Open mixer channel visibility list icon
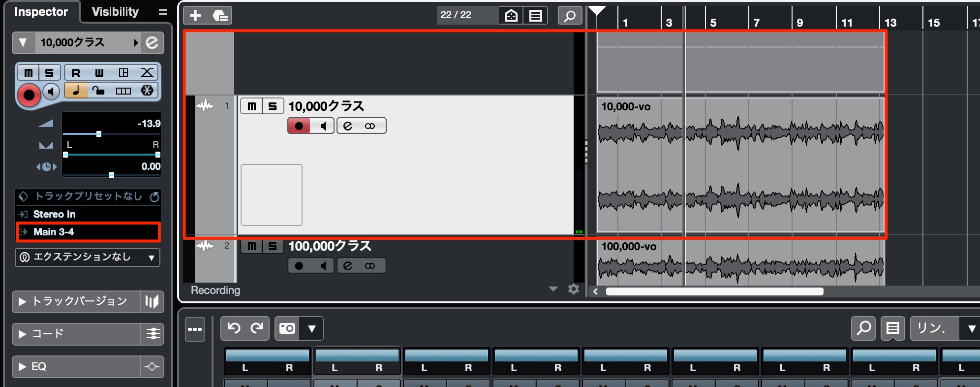The width and height of the screenshot is (980, 387). [893, 328]
